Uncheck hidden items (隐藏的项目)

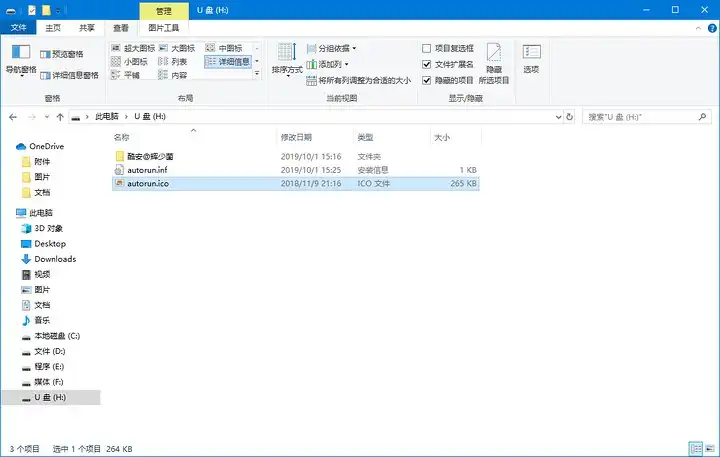pyautogui.click(x=427, y=80)
